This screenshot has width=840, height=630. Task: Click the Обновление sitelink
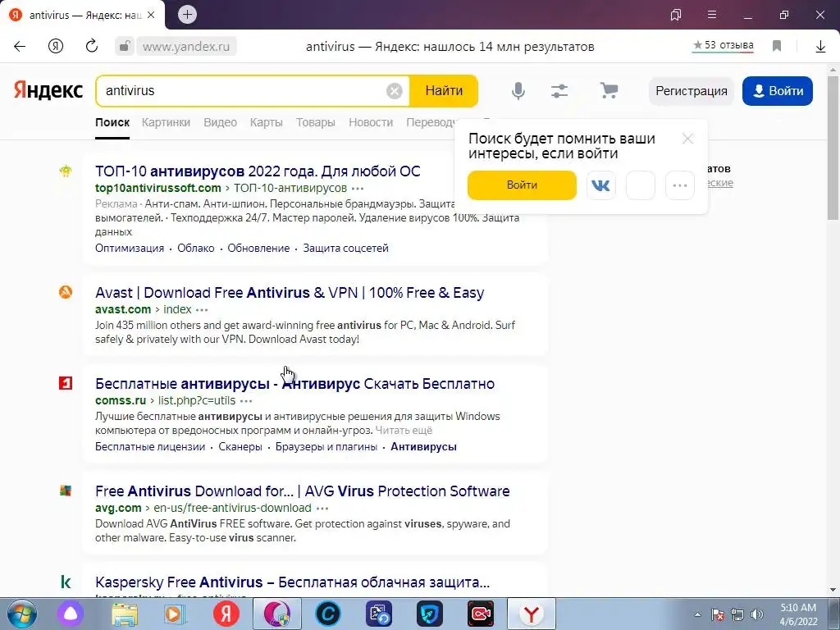(258, 248)
